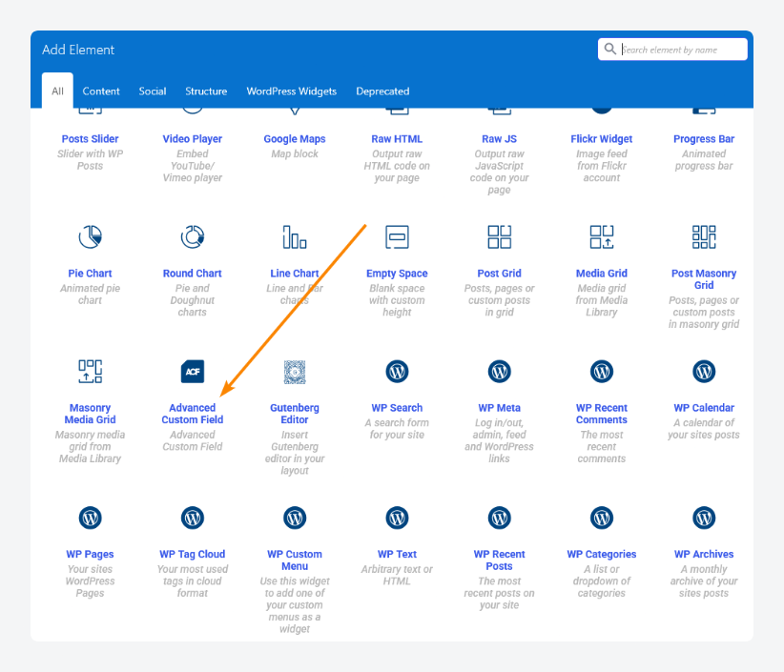Click the Masonry Media Grid title
This screenshot has width=784, height=672.
(x=90, y=414)
